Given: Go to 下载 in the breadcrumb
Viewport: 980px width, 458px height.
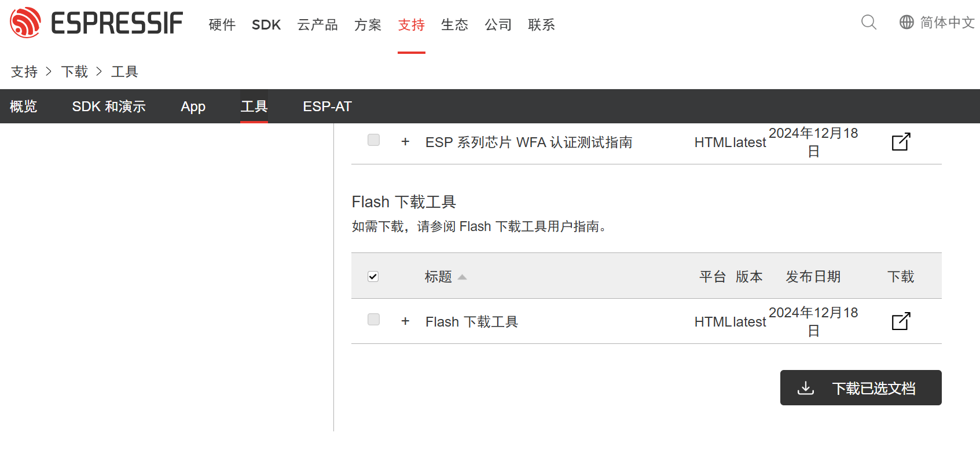Looking at the screenshot, I should point(75,72).
